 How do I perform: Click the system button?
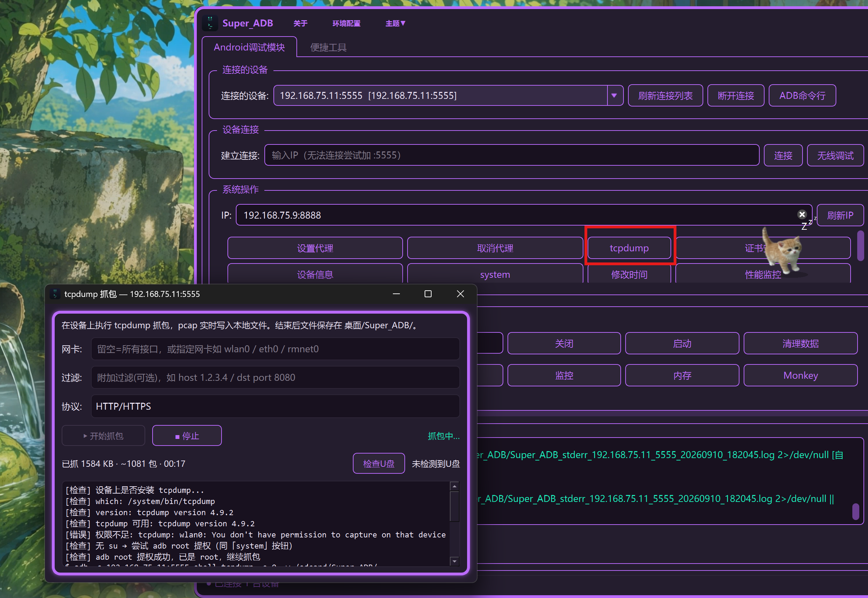[495, 274]
